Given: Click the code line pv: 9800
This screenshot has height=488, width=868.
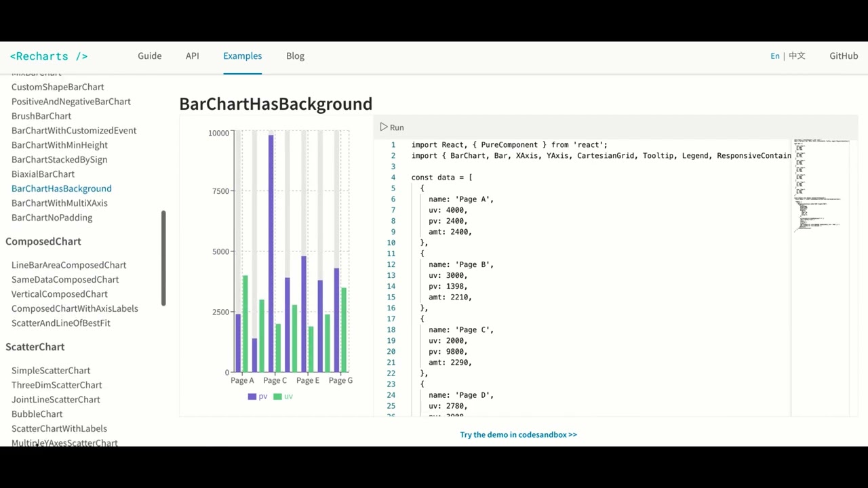Looking at the screenshot, I should [448, 351].
